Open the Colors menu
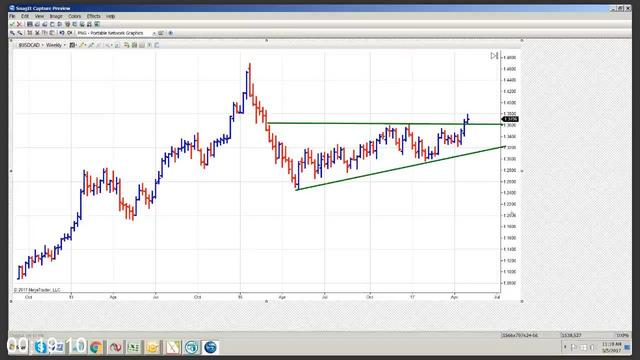The width and height of the screenshot is (640, 360). click(74, 16)
